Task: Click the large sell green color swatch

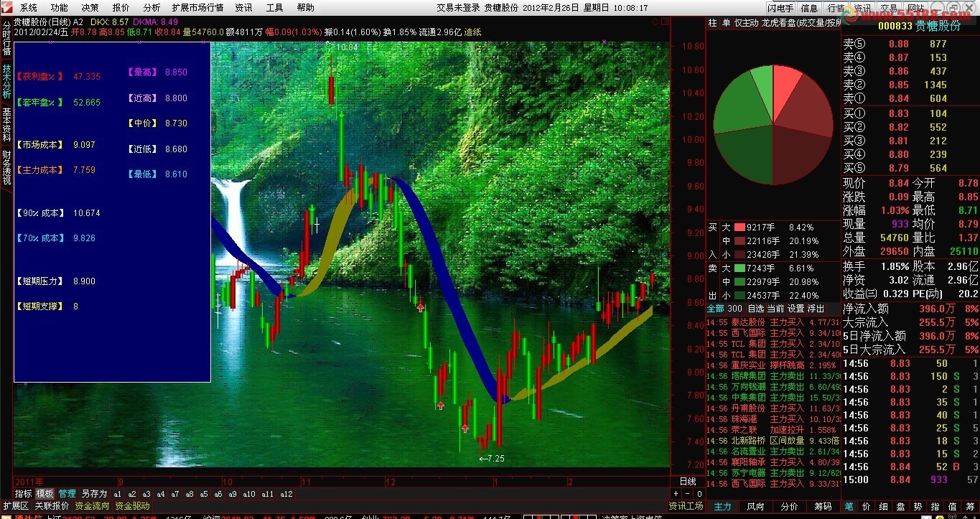Action: [x=739, y=268]
